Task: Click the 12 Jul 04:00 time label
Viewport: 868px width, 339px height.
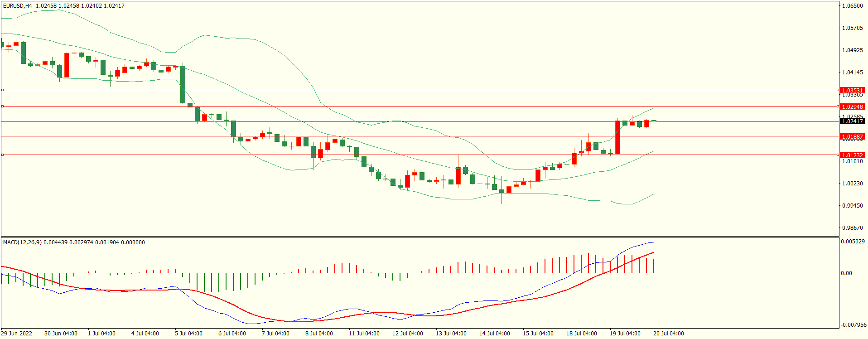Action: point(408,334)
